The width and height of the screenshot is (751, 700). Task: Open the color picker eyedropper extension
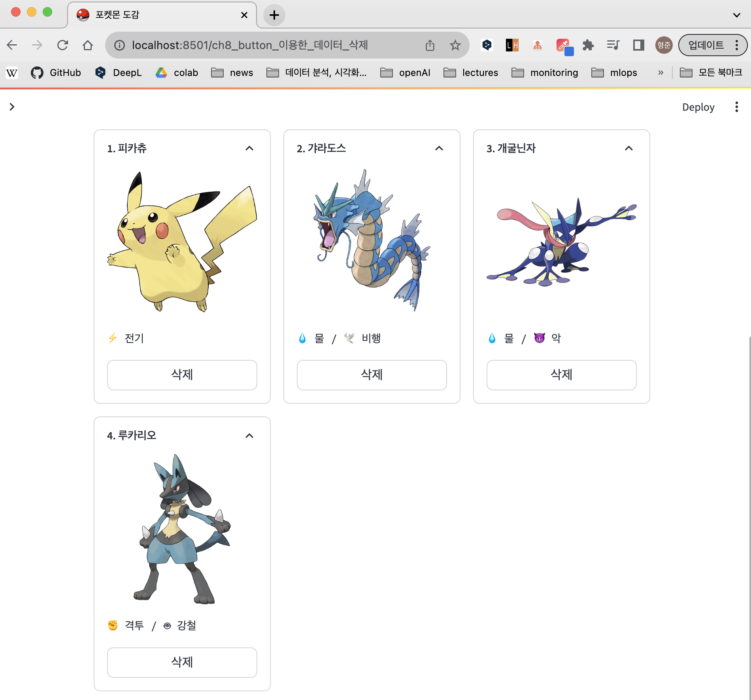click(564, 46)
